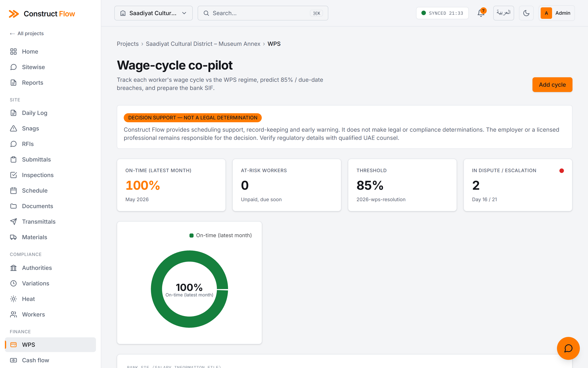This screenshot has height=368, width=588.
Task: Focus the Search input field
Action: [x=263, y=13]
